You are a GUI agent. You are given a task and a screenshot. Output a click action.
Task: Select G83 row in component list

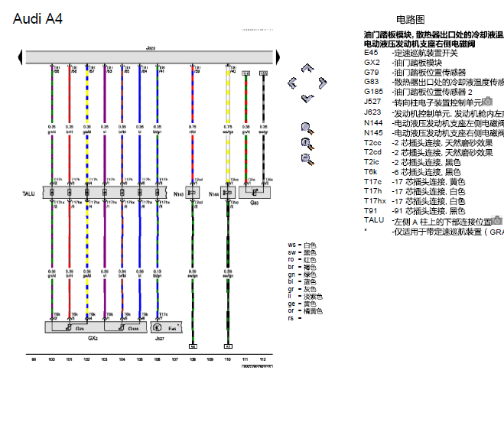point(434,82)
